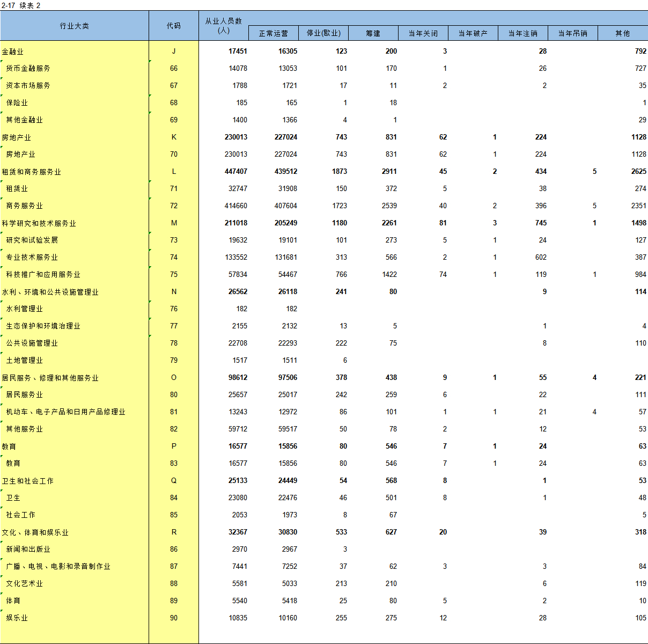
Task: Click code cell J
Action: click(174, 52)
